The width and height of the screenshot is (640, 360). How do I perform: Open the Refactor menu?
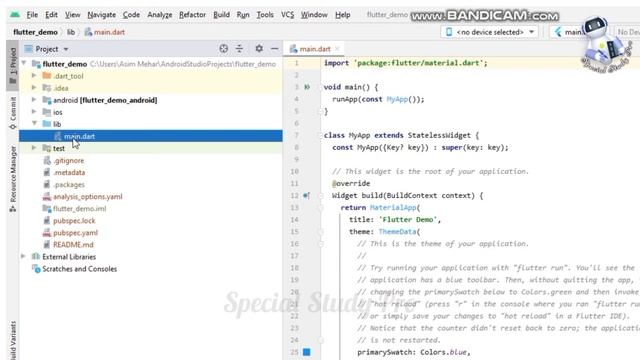coord(192,15)
